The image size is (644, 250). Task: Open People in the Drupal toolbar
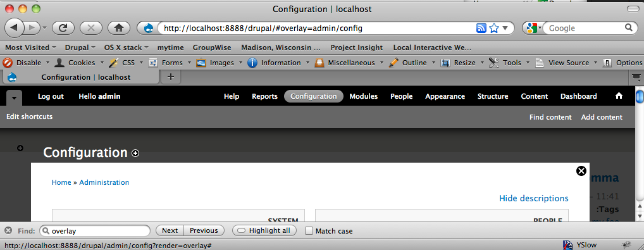tap(401, 96)
